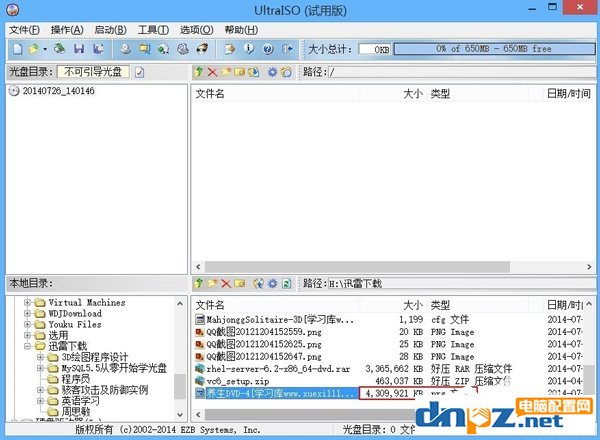Click the last icon in image toolbar
This screenshot has width=600, height=440.
286,72
